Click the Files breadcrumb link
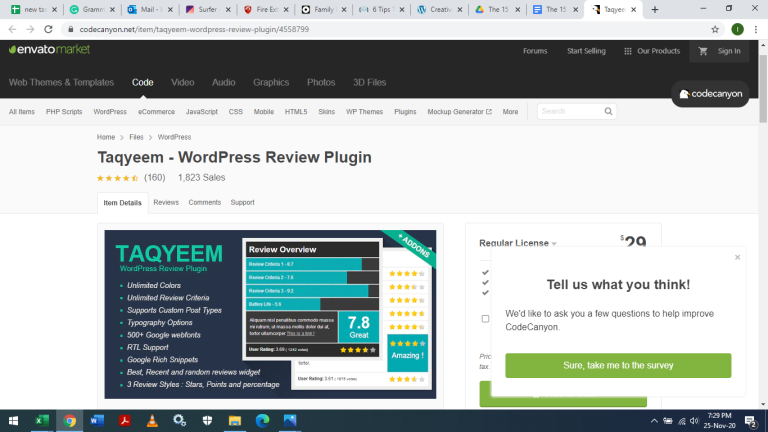Image resolution: width=768 pixels, height=432 pixels. click(136, 137)
